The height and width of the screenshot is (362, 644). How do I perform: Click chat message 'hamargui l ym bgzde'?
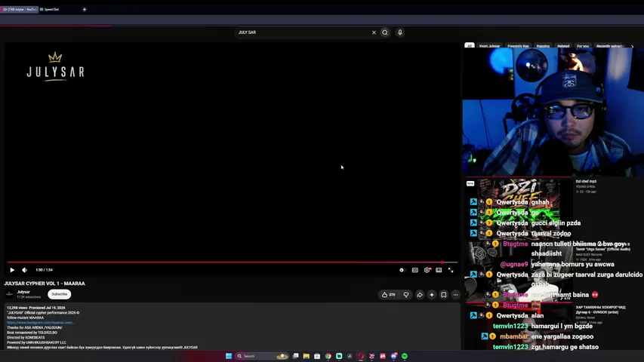(x=562, y=326)
